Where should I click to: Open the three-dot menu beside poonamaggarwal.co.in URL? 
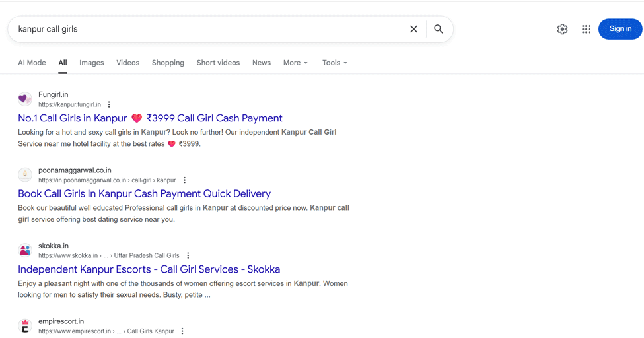(184, 180)
